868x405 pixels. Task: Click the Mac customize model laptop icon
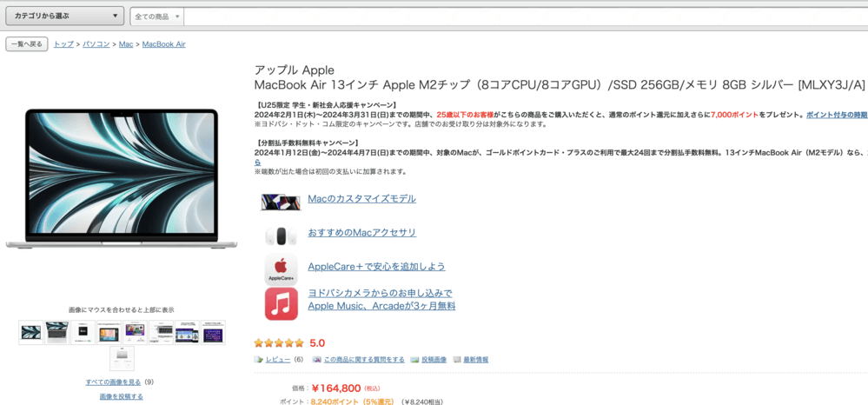(x=281, y=202)
